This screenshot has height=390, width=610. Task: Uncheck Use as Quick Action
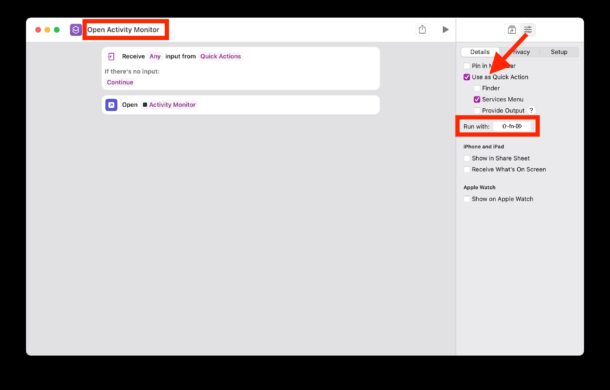coord(467,77)
